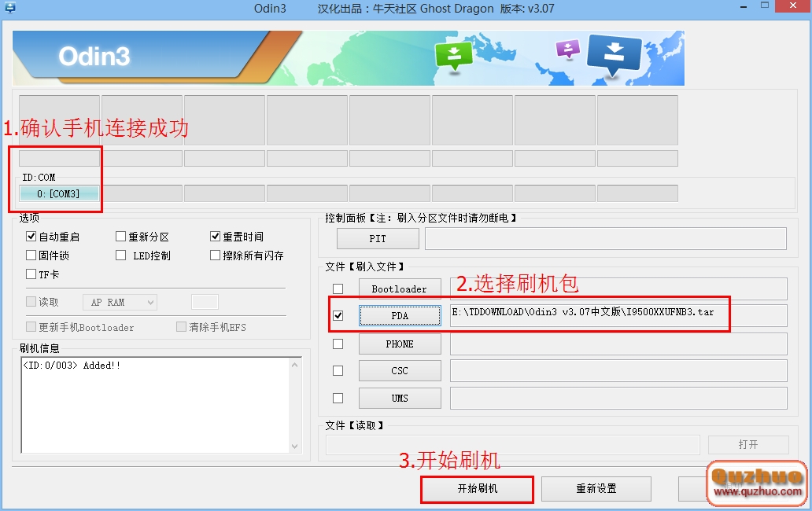
Task: Click the green download banner icon
Action: tap(454, 55)
